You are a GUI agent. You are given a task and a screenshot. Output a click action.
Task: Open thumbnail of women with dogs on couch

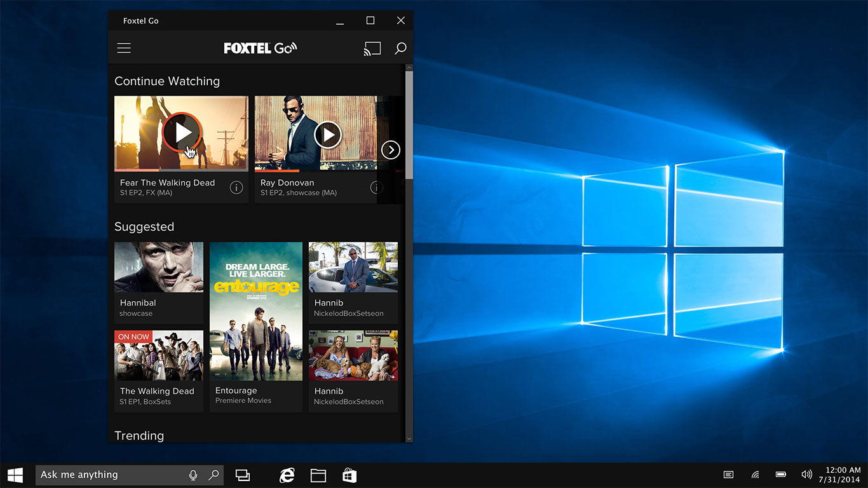tap(353, 355)
